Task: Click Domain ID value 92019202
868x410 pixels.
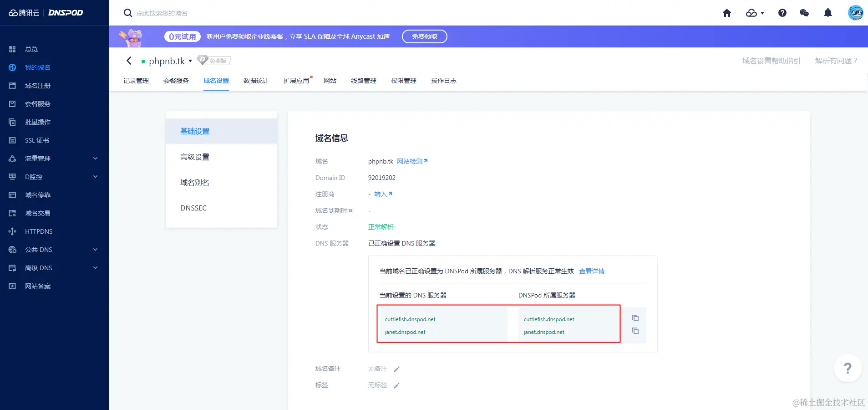Action: 382,178
